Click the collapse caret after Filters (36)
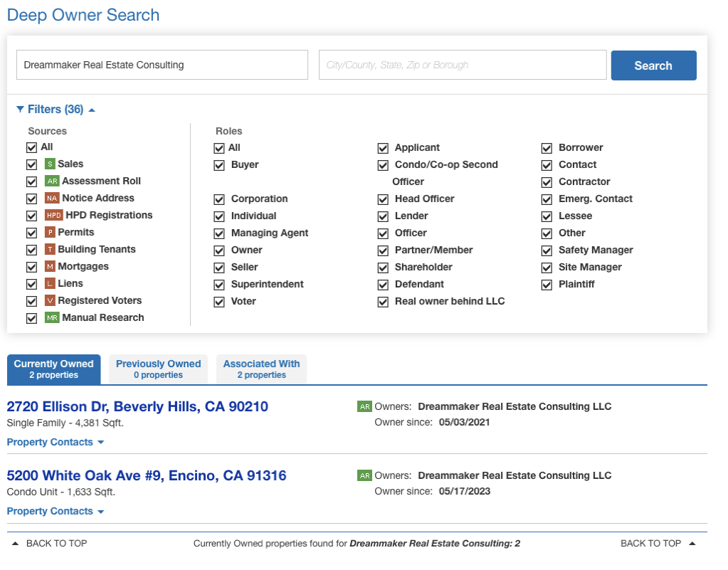Screen dimensions: 728x570 92,110
